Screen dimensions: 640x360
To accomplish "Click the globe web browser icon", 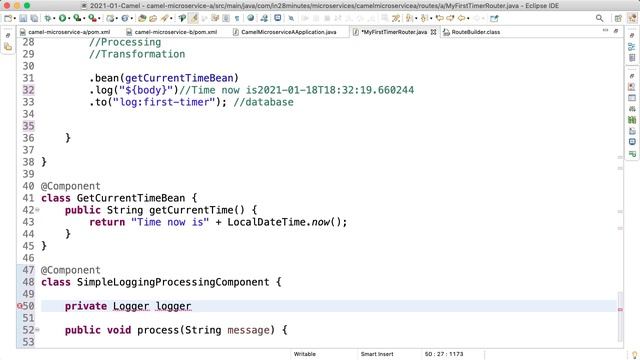I will pyautogui.click(x=251, y=18).
